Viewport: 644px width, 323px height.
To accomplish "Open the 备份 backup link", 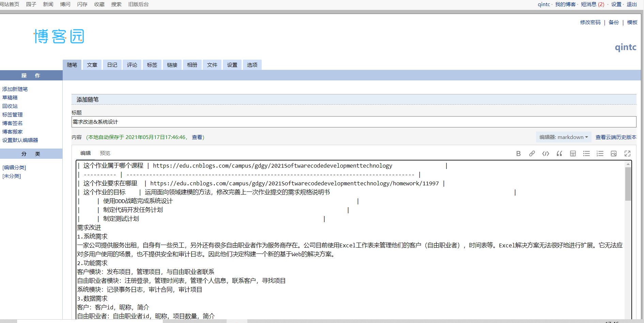I will pos(614,22).
